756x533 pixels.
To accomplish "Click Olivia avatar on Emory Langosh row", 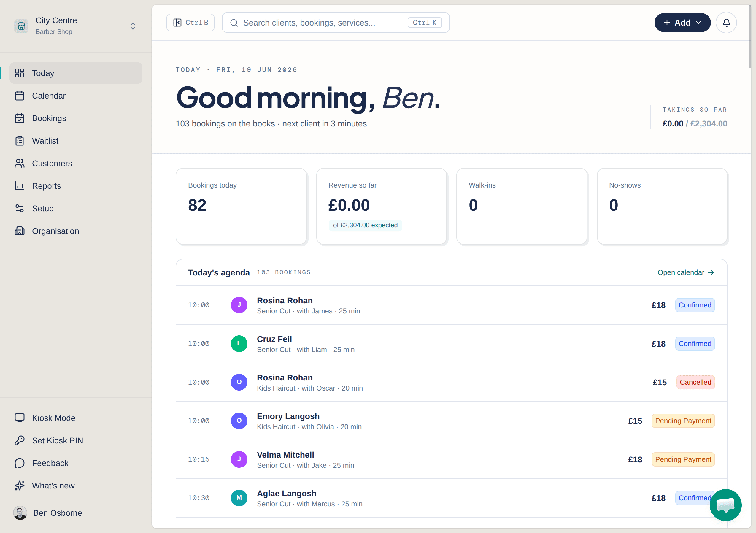I will coord(239,421).
